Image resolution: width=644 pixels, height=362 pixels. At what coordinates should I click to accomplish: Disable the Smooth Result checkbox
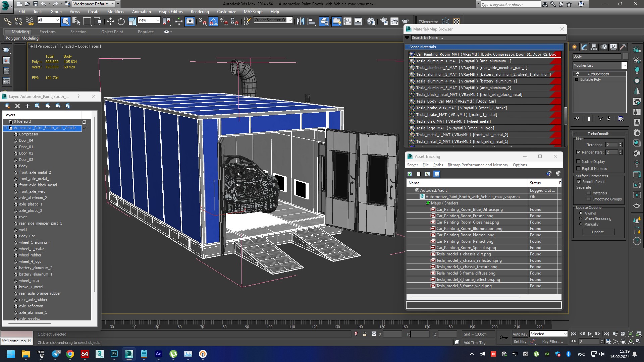pos(579,182)
